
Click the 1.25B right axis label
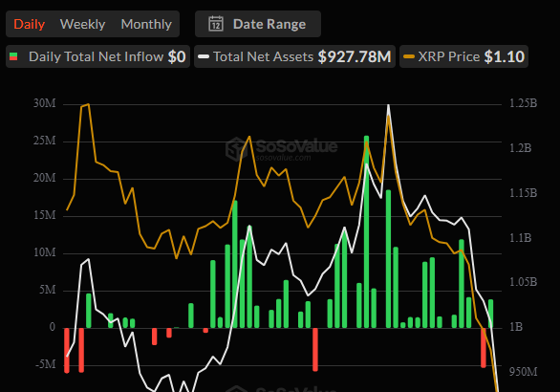click(524, 103)
